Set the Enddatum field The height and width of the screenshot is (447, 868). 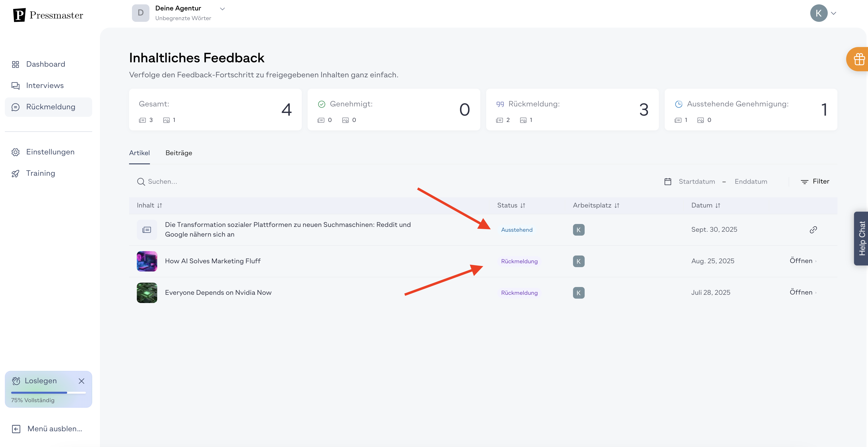click(751, 182)
